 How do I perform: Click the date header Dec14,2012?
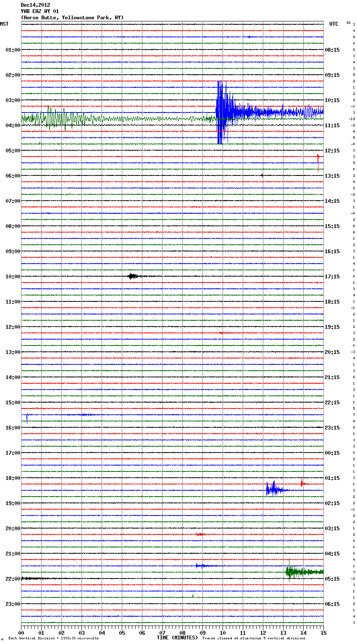36,5
